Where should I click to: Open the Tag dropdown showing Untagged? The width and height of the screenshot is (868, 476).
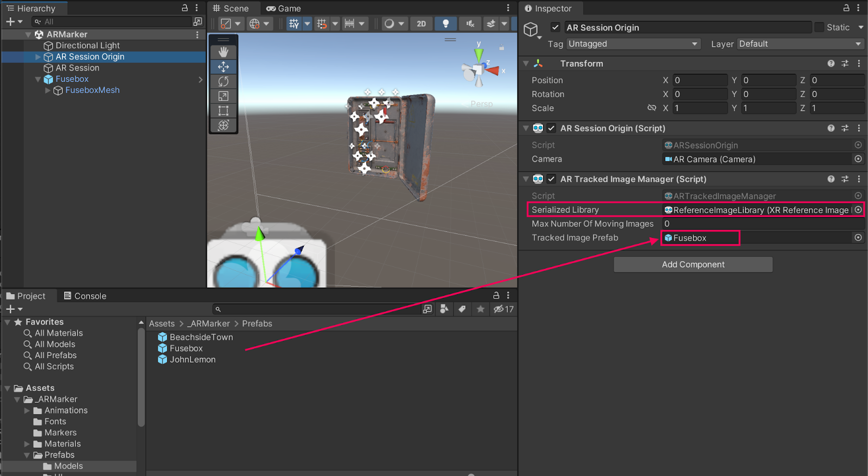point(633,44)
